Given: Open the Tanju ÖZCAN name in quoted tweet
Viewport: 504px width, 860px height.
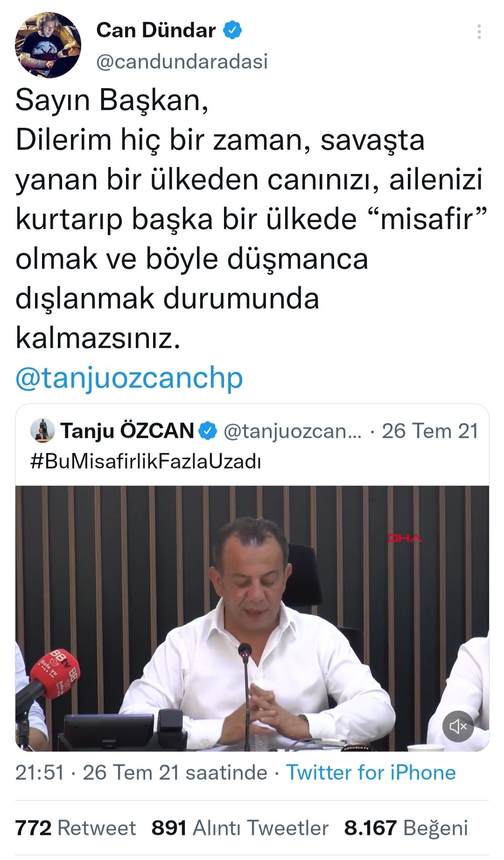Looking at the screenshot, I should pyautogui.click(x=127, y=431).
